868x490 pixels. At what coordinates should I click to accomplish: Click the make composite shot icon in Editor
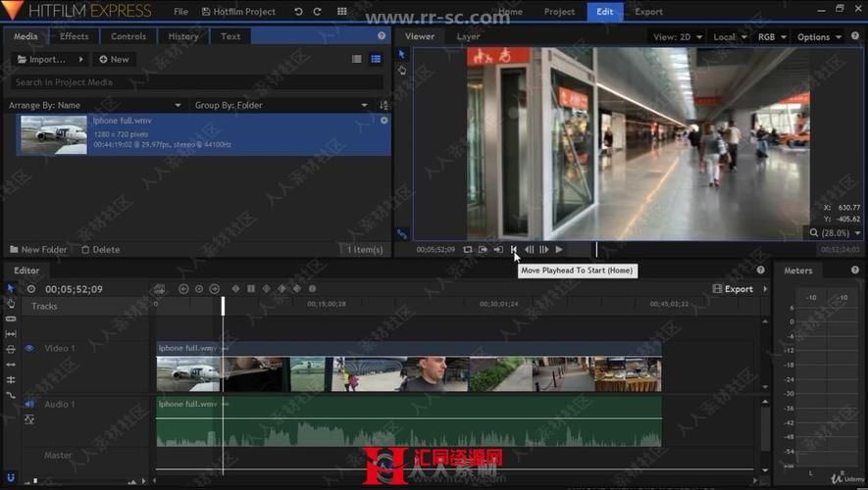click(160, 289)
